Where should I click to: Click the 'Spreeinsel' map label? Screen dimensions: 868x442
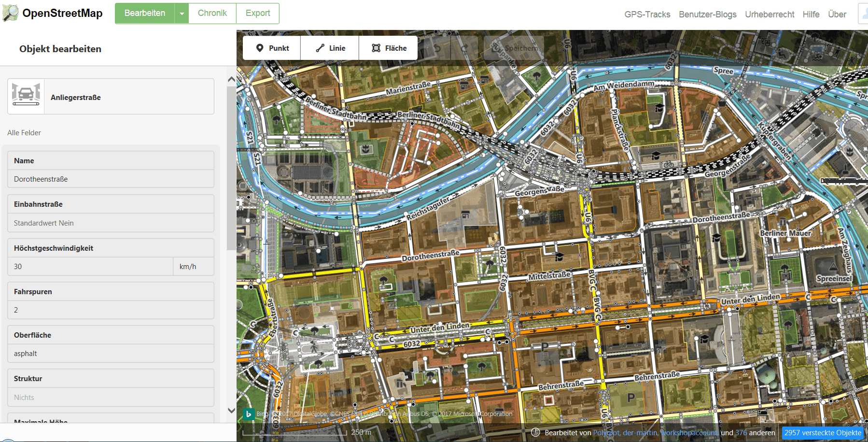pos(834,279)
